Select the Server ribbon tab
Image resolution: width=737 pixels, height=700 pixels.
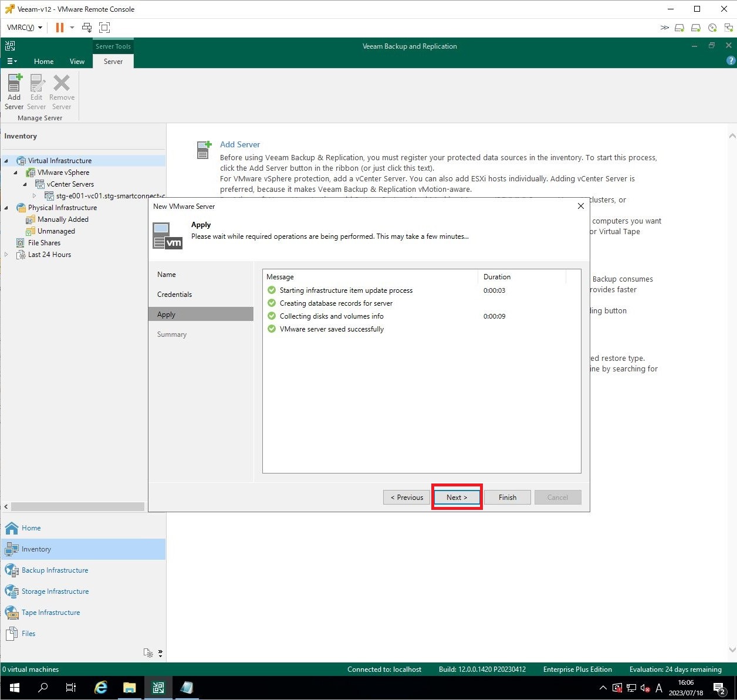[x=113, y=61]
